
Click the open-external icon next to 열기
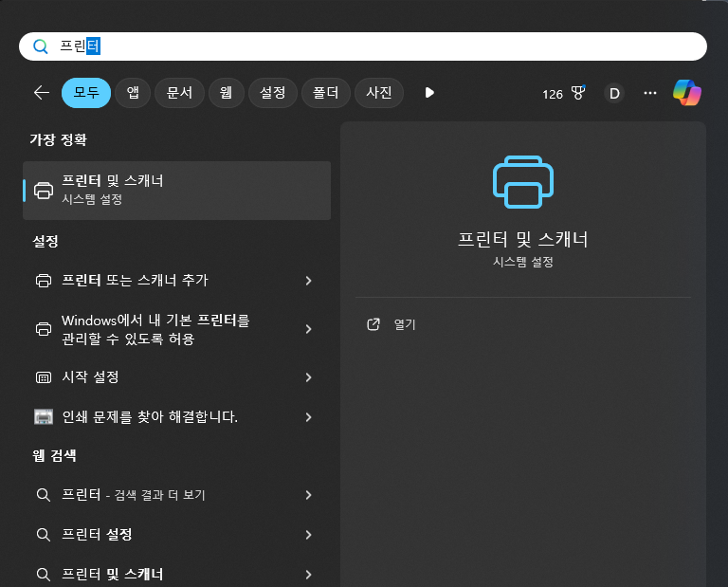click(373, 324)
